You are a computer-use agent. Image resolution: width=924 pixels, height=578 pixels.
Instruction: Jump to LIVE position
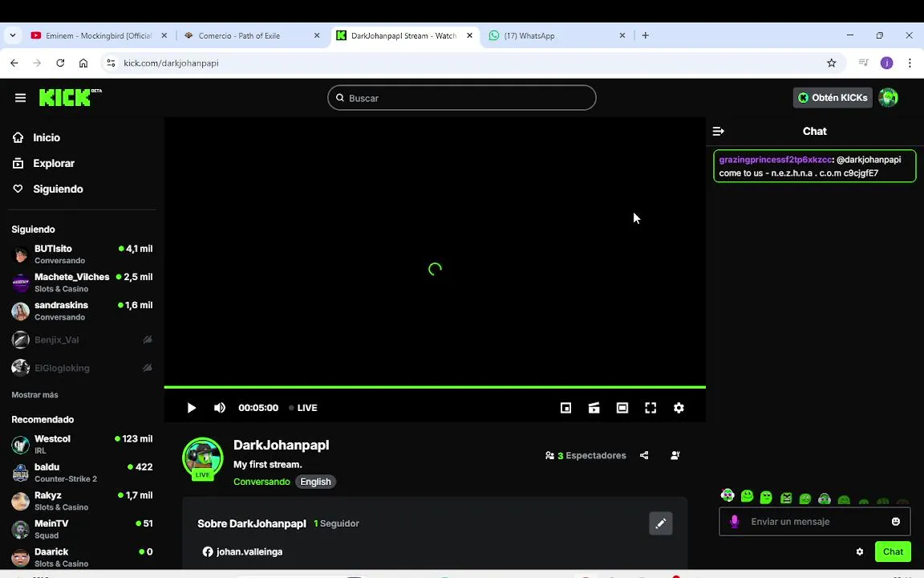pos(303,408)
